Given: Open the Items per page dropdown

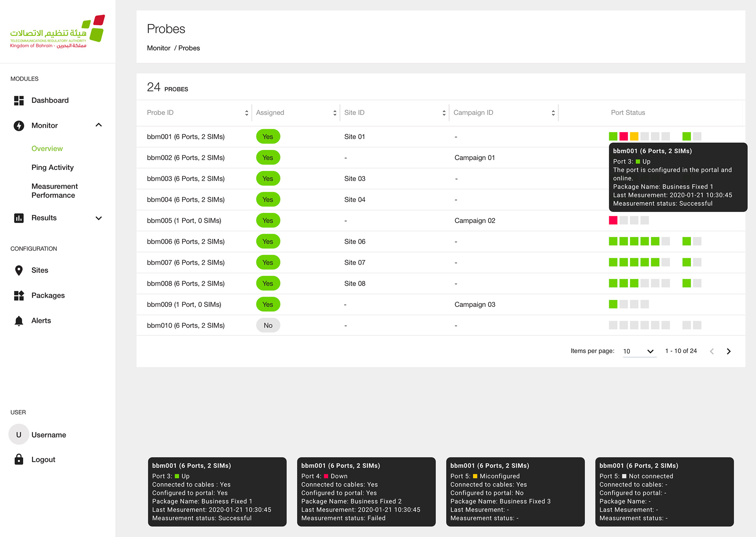Looking at the screenshot, I should (639, 351).
